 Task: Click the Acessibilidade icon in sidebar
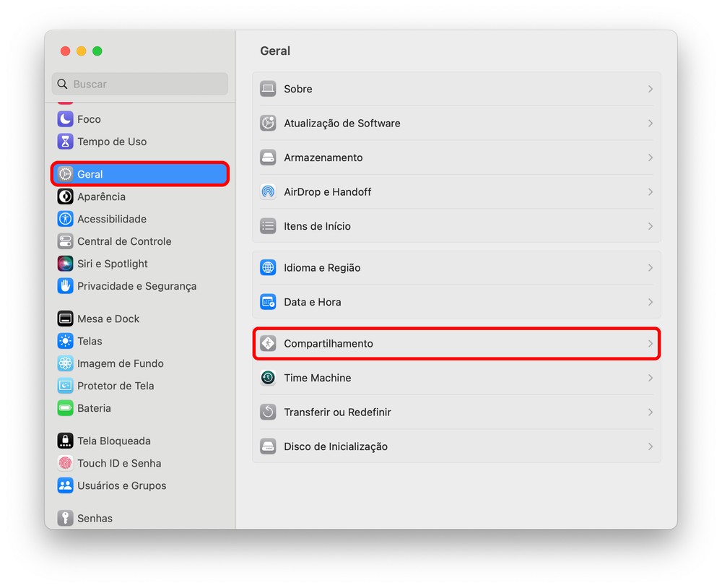[66, 219]
